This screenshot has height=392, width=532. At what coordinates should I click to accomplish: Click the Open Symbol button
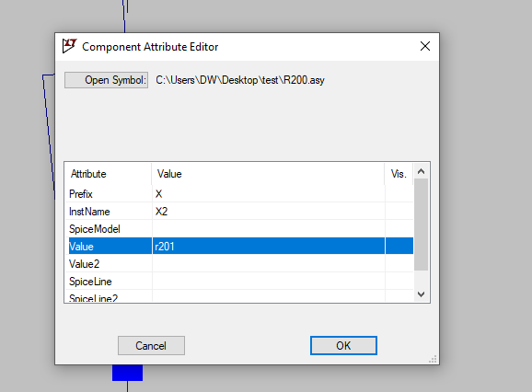coord(106,80)
